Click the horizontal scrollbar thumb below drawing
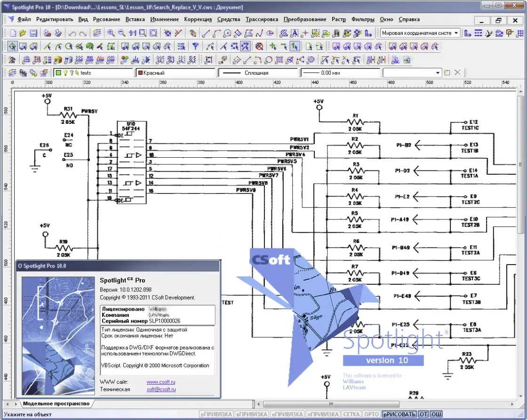 click(331, 404)
